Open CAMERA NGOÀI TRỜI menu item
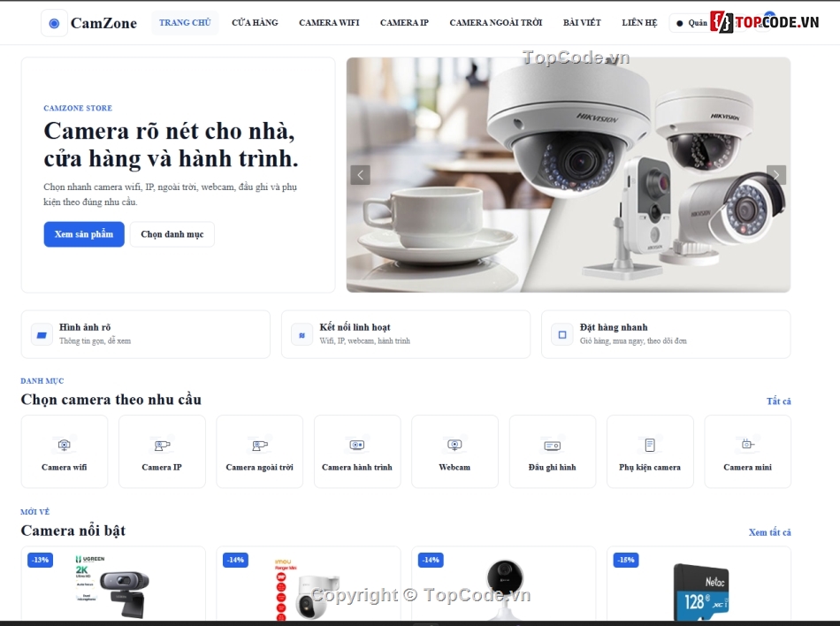 (496, 23)
